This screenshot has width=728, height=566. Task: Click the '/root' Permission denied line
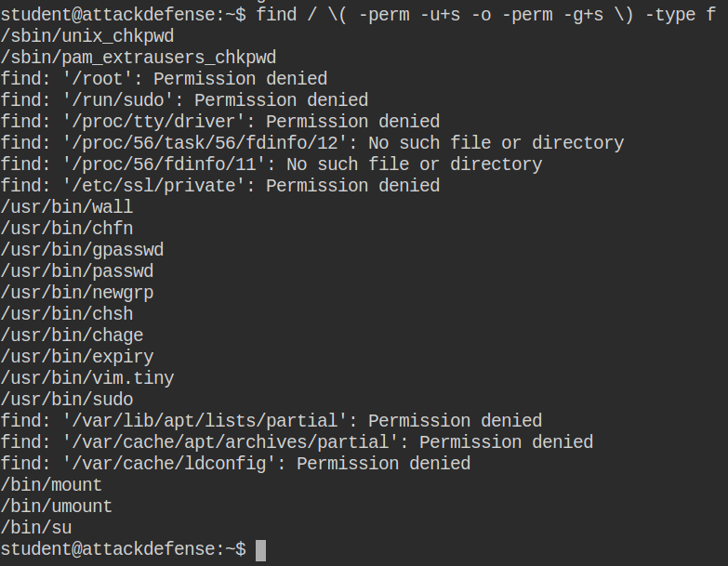click(x=164, y=79)
